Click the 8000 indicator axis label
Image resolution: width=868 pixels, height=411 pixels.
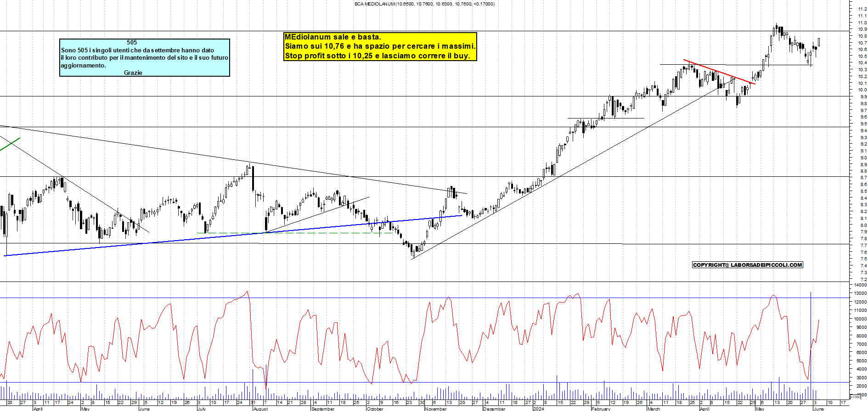pyautogui.click(x=861, y=336)
